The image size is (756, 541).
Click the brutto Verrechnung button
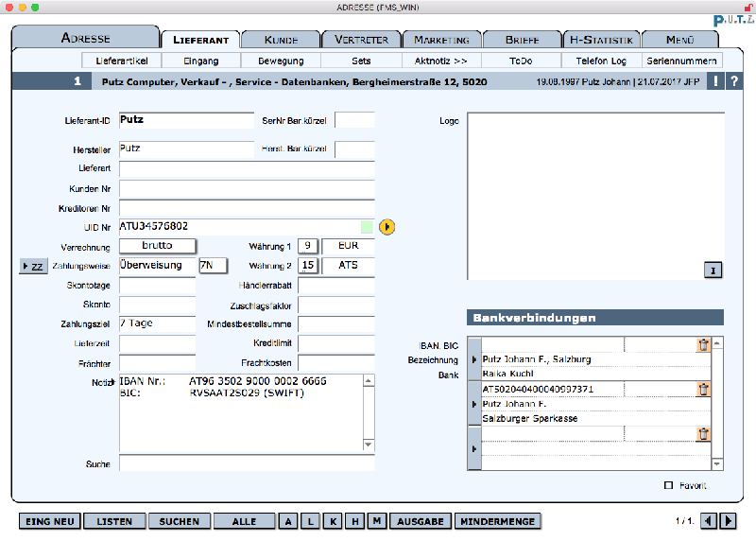pos(158,246)
